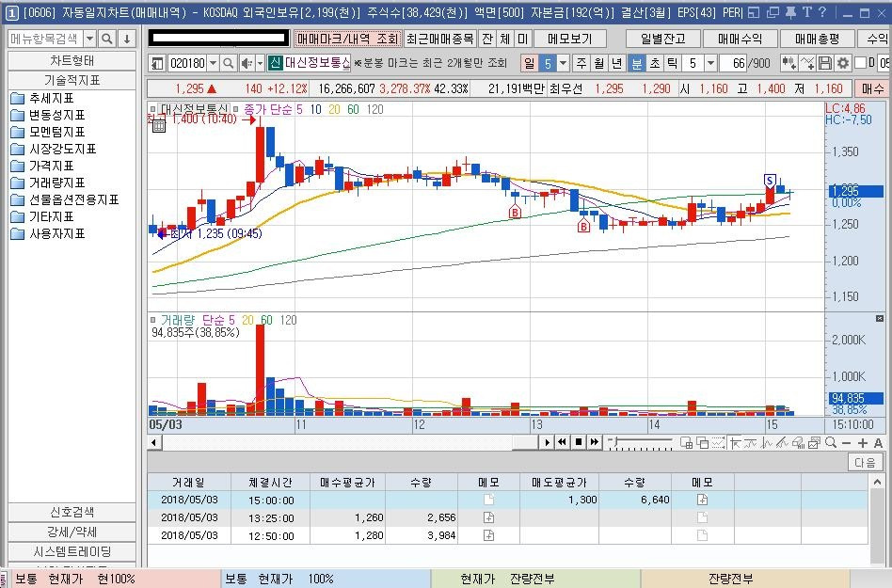Toggle the D checkbox
The width and height of the screenshot is (892, 588).
860,62
